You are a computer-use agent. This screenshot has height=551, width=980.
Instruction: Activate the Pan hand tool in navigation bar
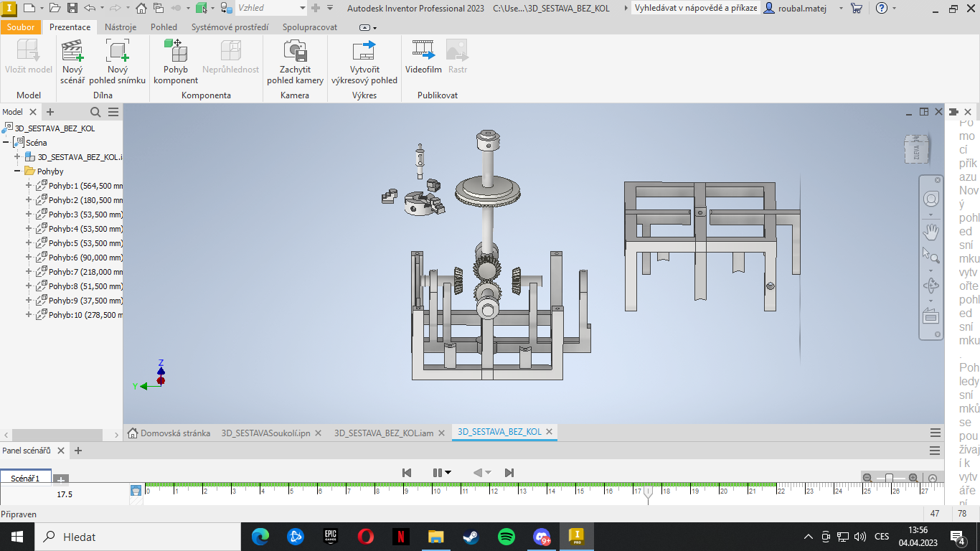(x=930, y=231)
